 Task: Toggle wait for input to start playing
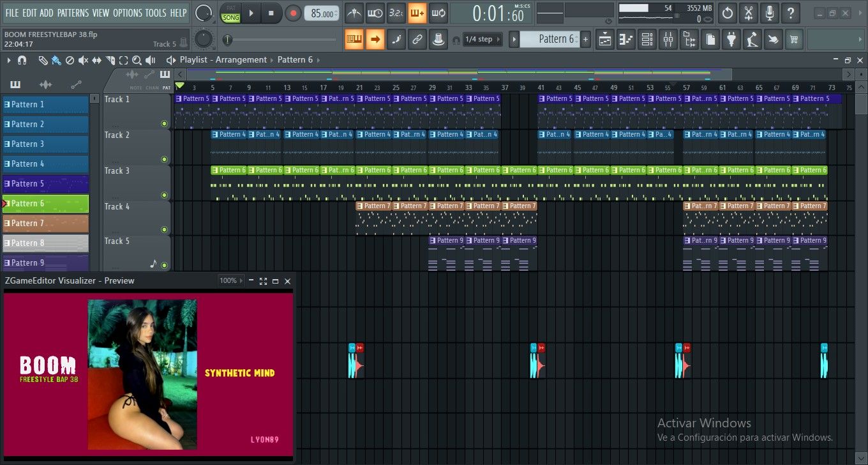pyautogui.click(x=375, y=13)
